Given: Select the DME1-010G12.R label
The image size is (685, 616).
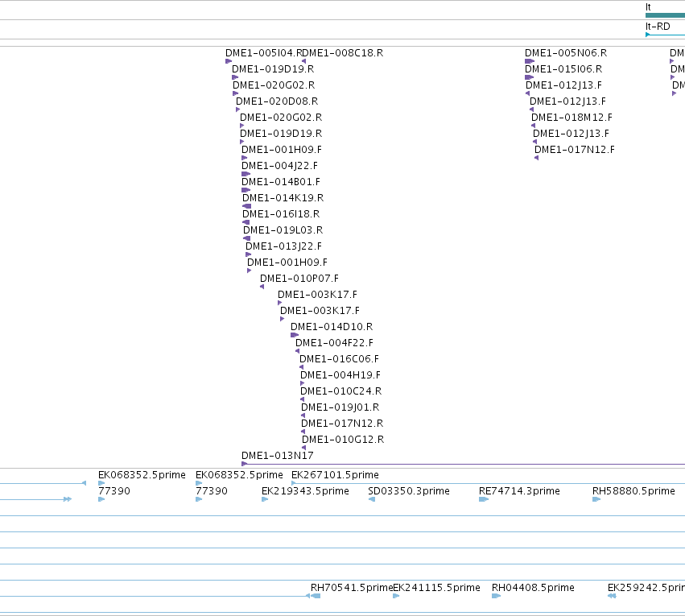Looking at the screenshot, I should click(343, 440).
